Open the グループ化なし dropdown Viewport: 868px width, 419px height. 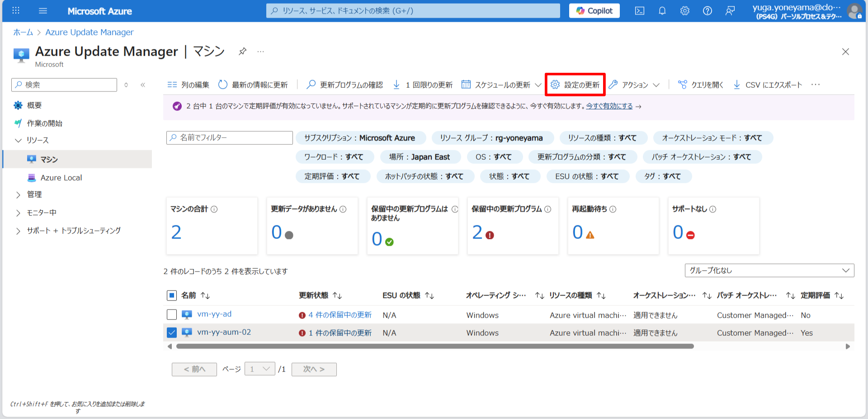click(769, 270)
